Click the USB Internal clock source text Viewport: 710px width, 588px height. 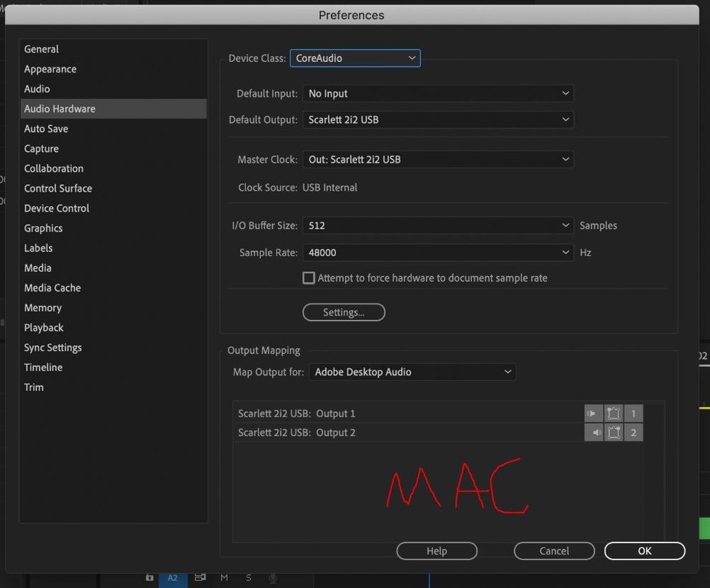pyautogui.click(x=330, y=188)
